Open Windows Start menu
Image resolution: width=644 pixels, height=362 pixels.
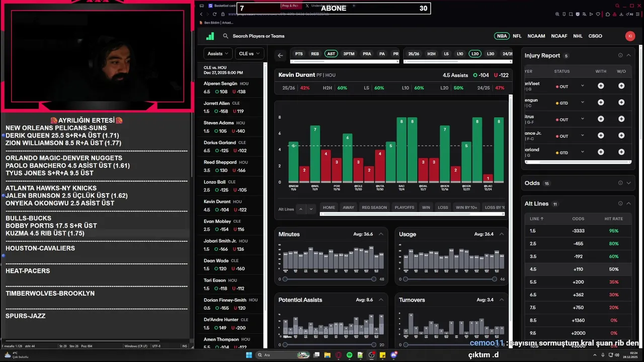(249, 355)
